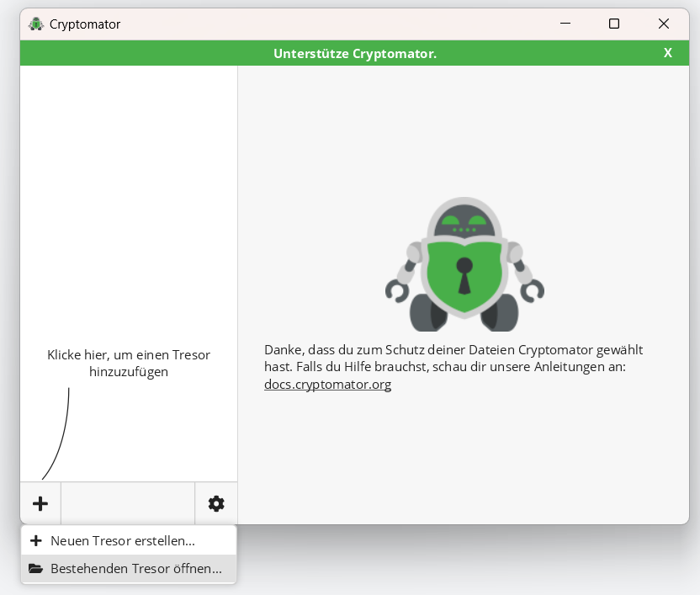Viewport: 700px width, 595px height.
Task: Click the 'Unterstütze Cryptomator.' support banner
Action: [355, 52]
